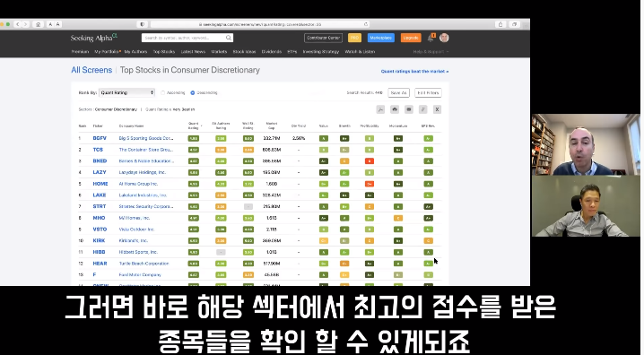Image resolution: width=644 pixels, height=355 pixels.
Task: Click the Momentum column header
Action: (x=398, y=126)
